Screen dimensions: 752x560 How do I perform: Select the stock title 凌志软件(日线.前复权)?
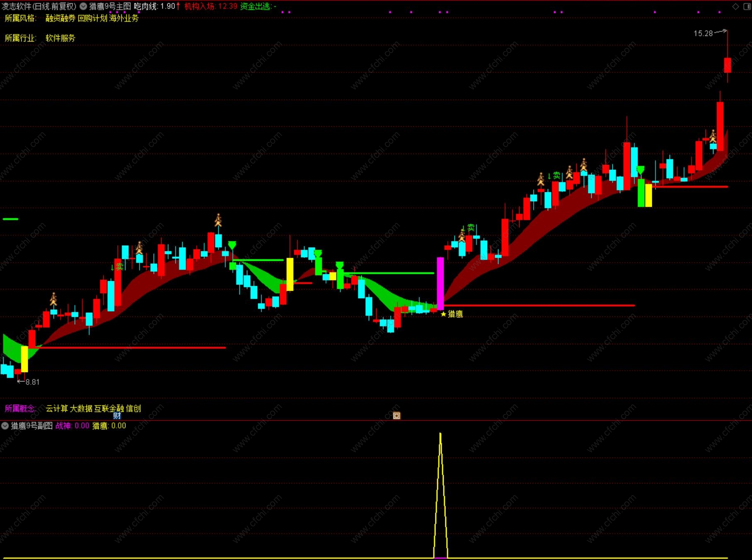tap(39, 6)
